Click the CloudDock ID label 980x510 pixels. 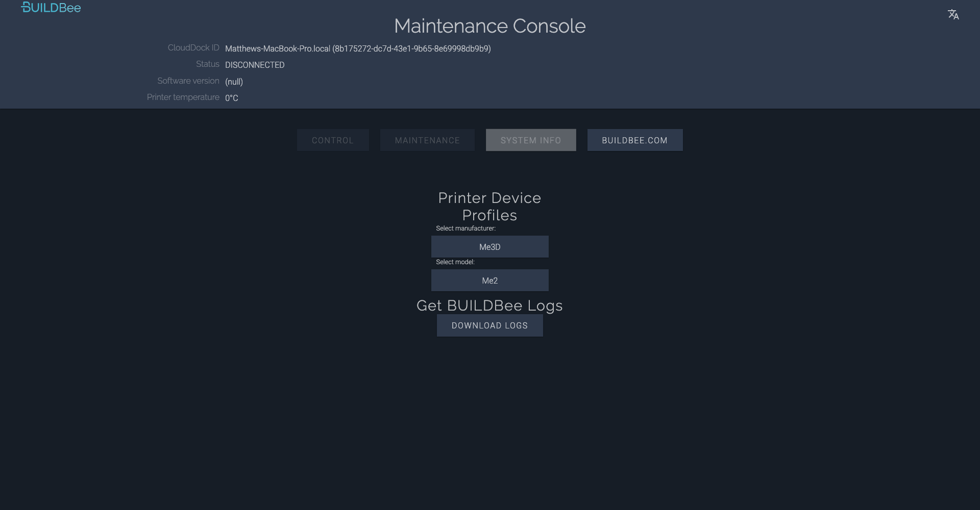coord(193,47)
